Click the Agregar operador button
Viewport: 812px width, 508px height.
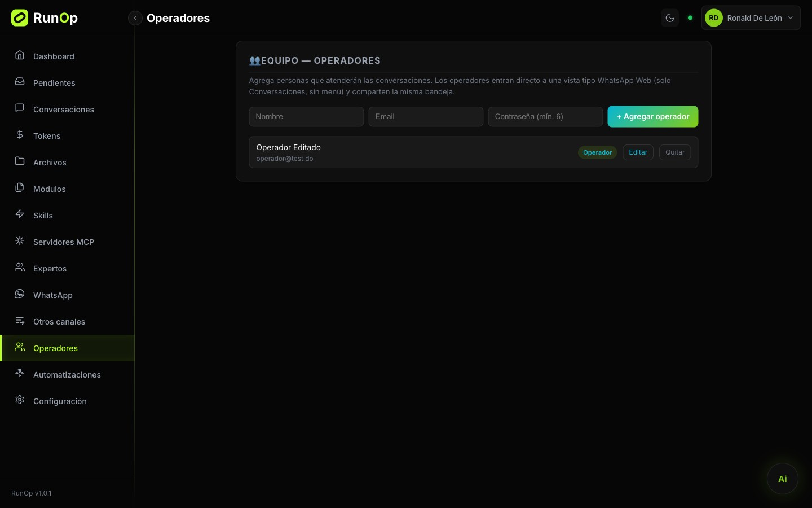pyautogui.click(x=653, y=117)
